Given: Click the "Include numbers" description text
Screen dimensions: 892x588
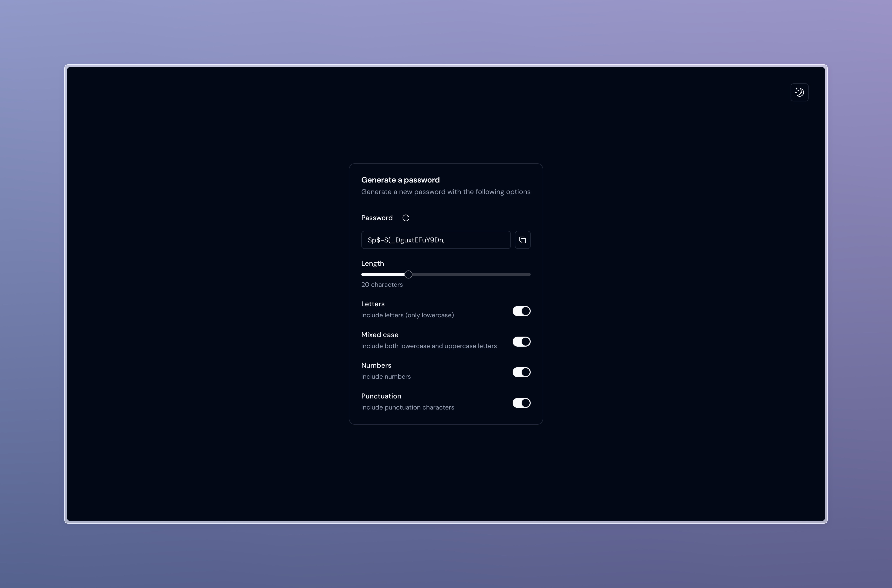Looking at the screenshot, I should (x=386, y=377).
